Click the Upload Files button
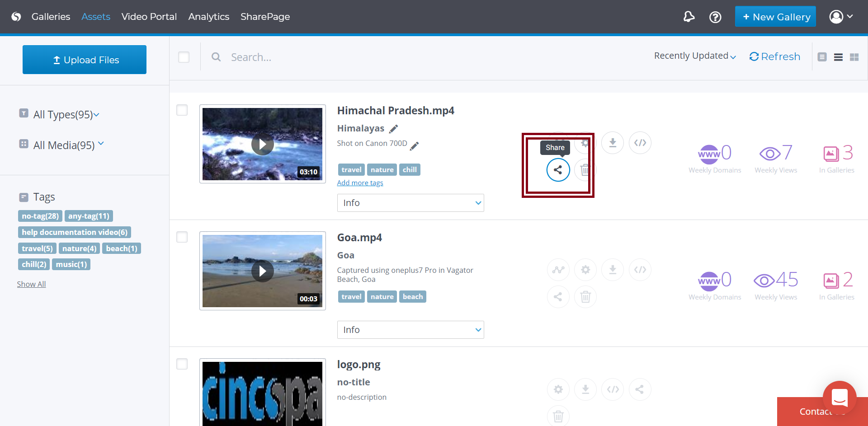This screenshot has height=426, width=868. (x=85, y=60)
